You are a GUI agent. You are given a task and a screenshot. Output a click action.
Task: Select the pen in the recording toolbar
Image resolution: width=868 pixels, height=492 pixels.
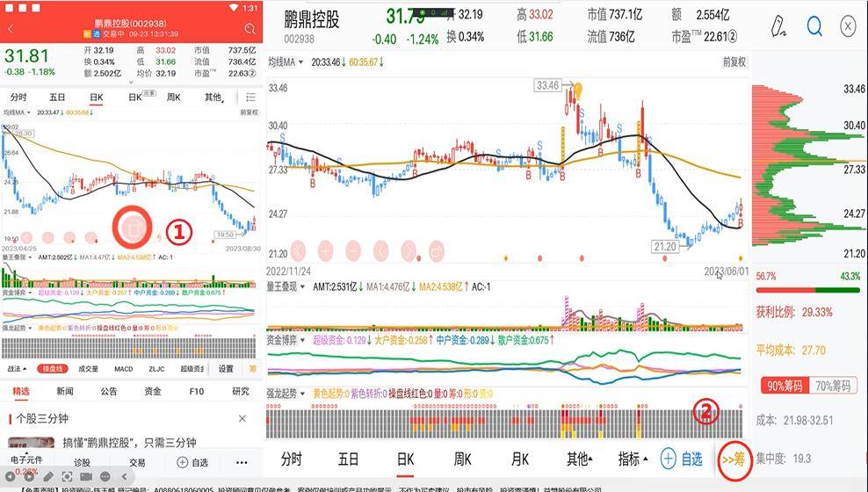click(x=48, y=476)
